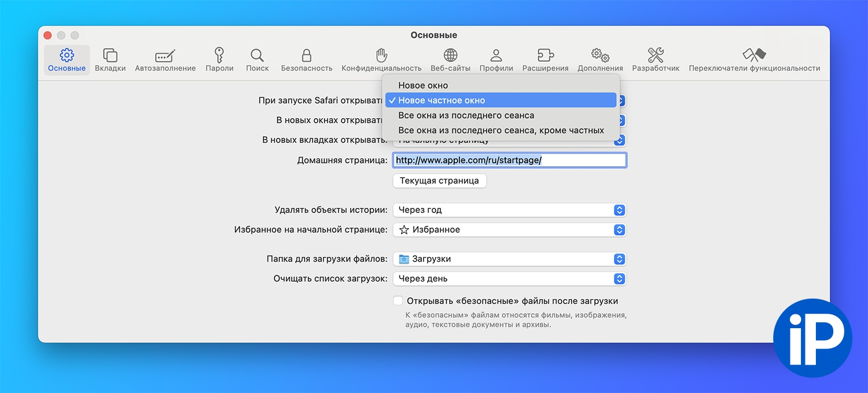The image size is (868, 393).
Task: Open the Конфиденциальность hand icon
Action: (381, 60)
